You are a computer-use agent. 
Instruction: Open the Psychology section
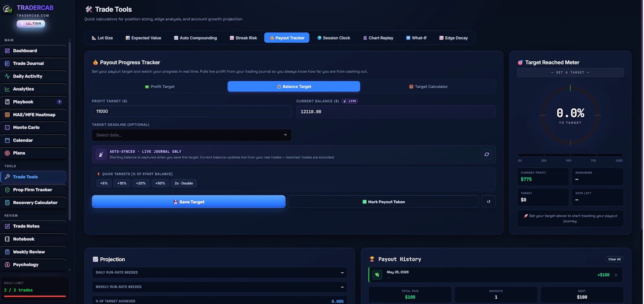(x=33, y=265)
